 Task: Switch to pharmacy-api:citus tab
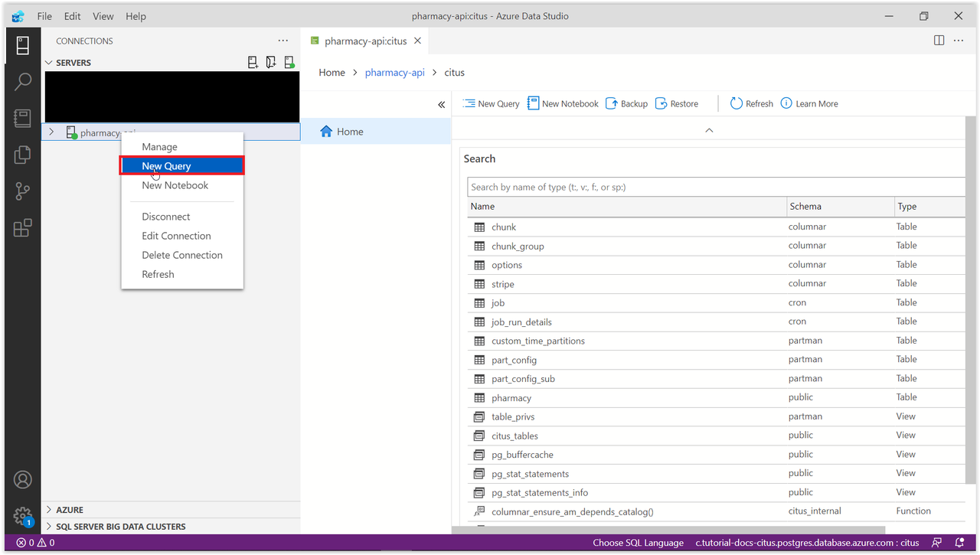point(365,41)
